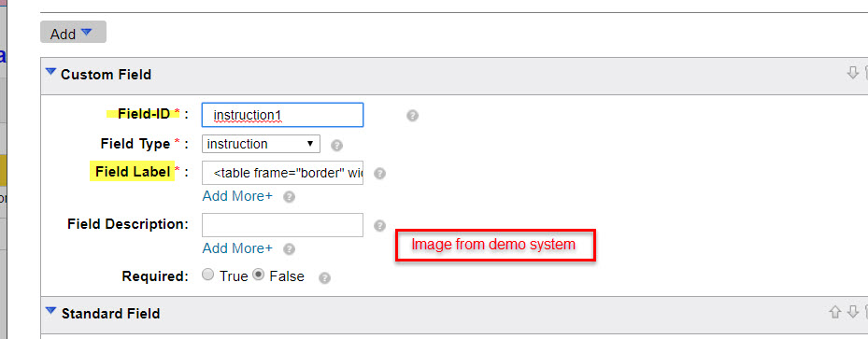Collapse the Custom Field section

pyautogui.click(x=51, y=72)
